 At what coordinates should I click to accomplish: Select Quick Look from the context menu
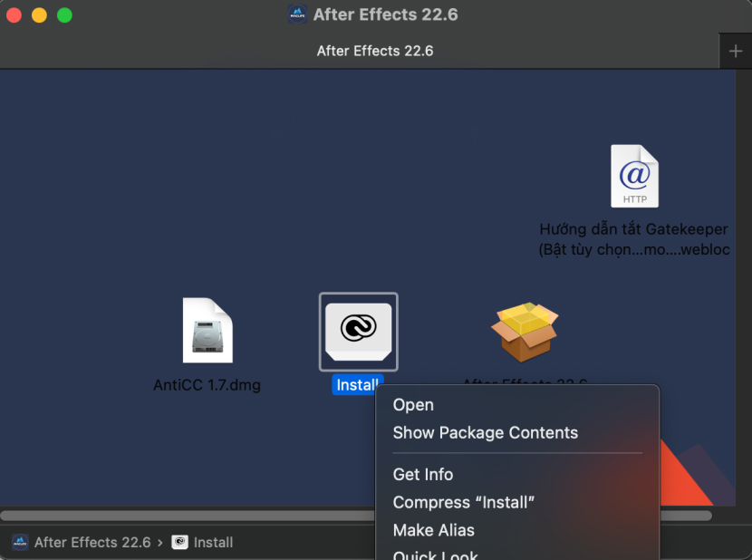click(435, 554)
